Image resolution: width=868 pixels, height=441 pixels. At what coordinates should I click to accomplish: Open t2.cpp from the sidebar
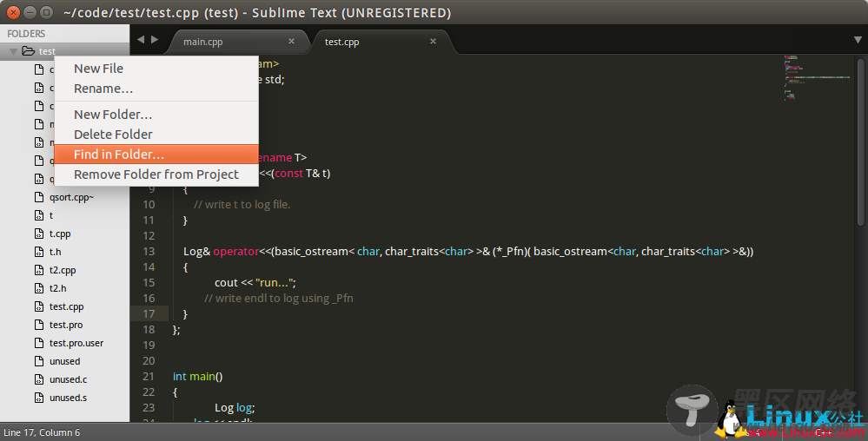coord(63,271)
